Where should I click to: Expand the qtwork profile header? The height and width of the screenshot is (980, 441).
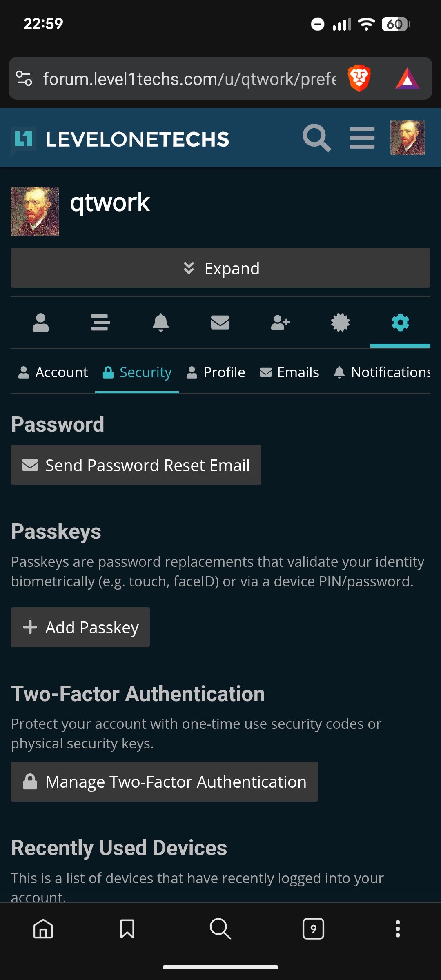(220, 268)
